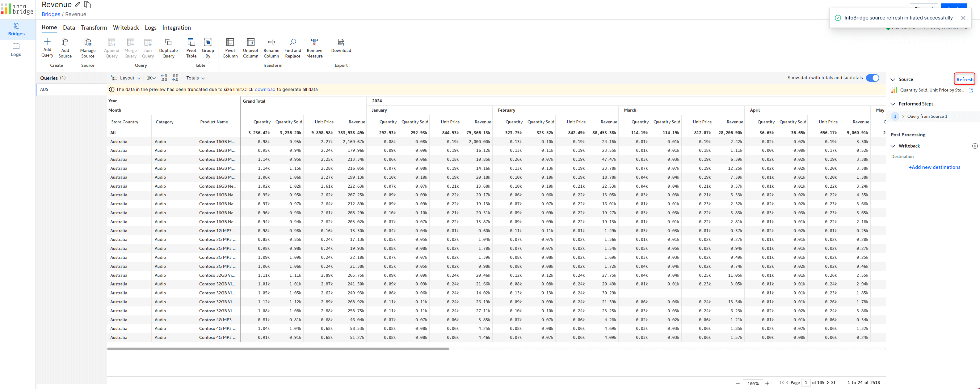
Task: Click the Refresh source button
Action: click(964, 79)
